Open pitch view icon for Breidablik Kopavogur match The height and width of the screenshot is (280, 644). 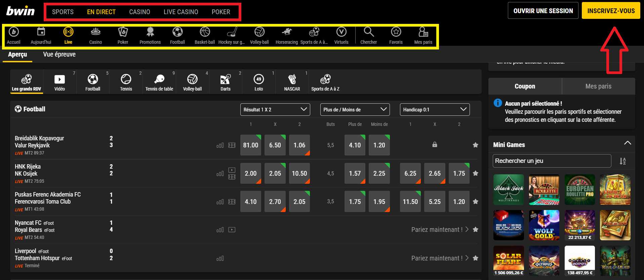coord(232,145)
